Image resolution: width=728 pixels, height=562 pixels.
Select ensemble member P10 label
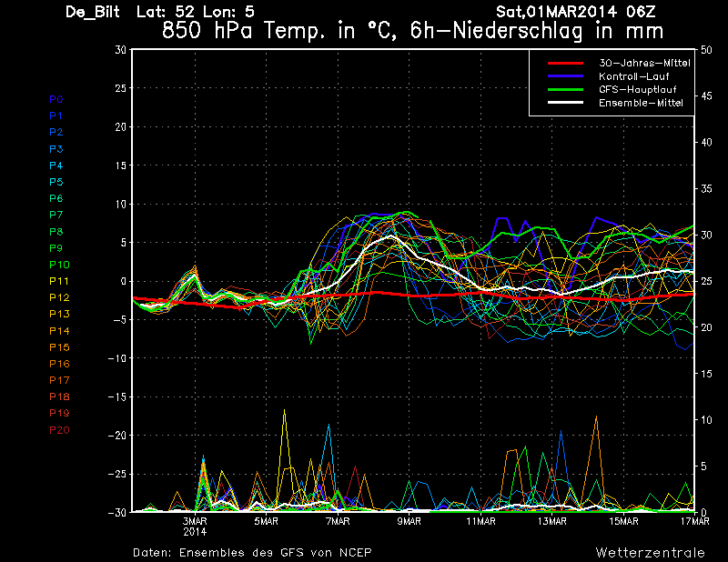[x=58, y=265]
